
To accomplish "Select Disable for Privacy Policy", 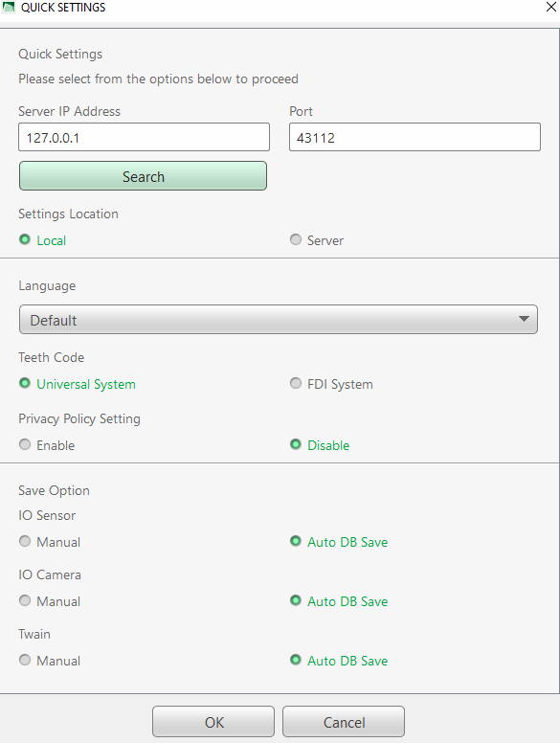I will click(320, 445).
